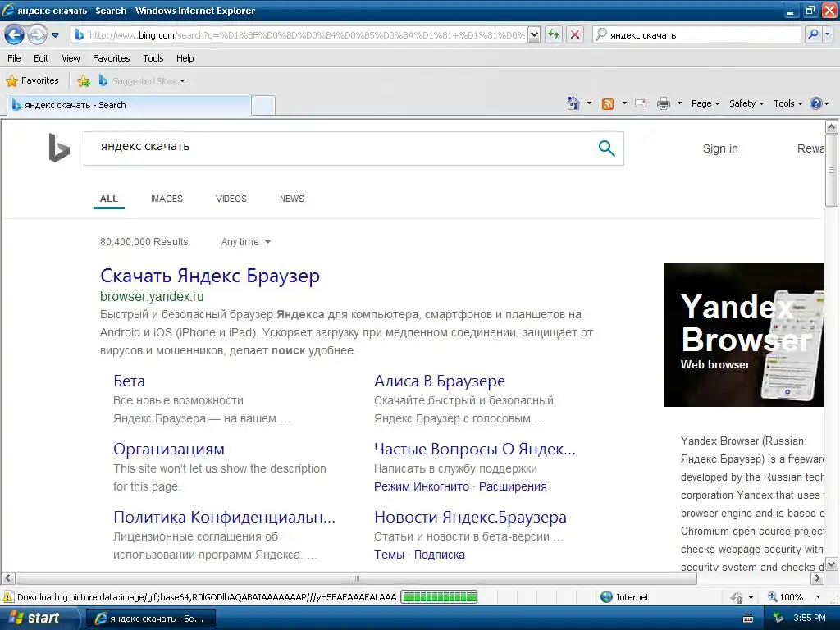Open the Favorites star button
840x630 pixels.
[x=32, y=81]
